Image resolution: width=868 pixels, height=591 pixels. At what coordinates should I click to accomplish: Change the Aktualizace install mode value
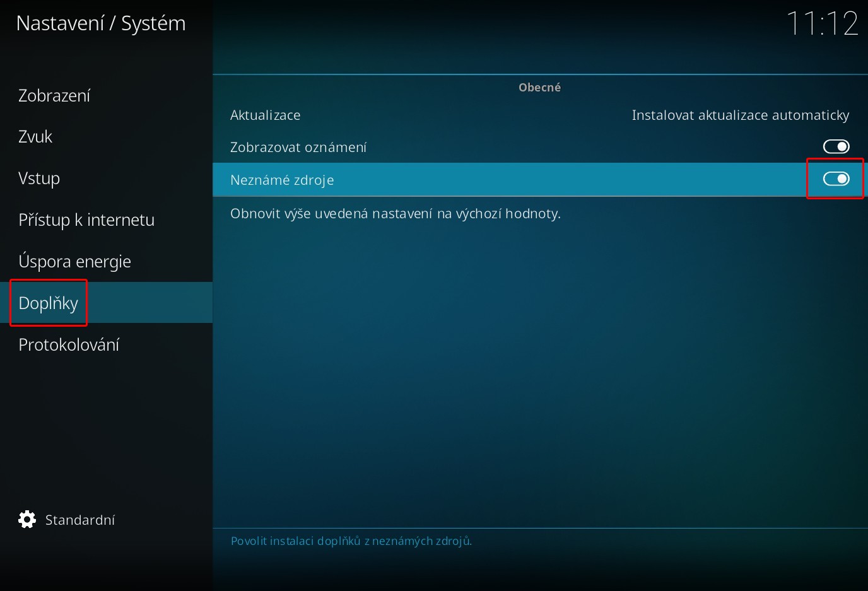pos(741,115)
